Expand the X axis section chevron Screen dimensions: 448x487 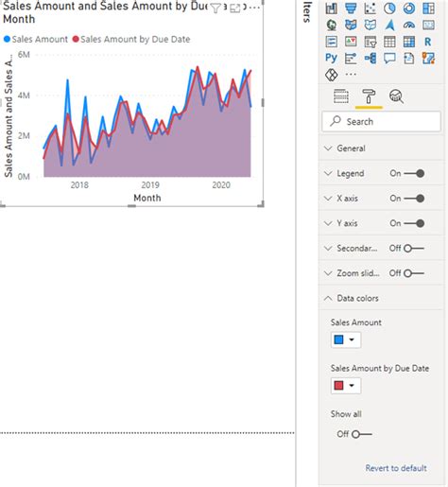click(x=328, y=199)
